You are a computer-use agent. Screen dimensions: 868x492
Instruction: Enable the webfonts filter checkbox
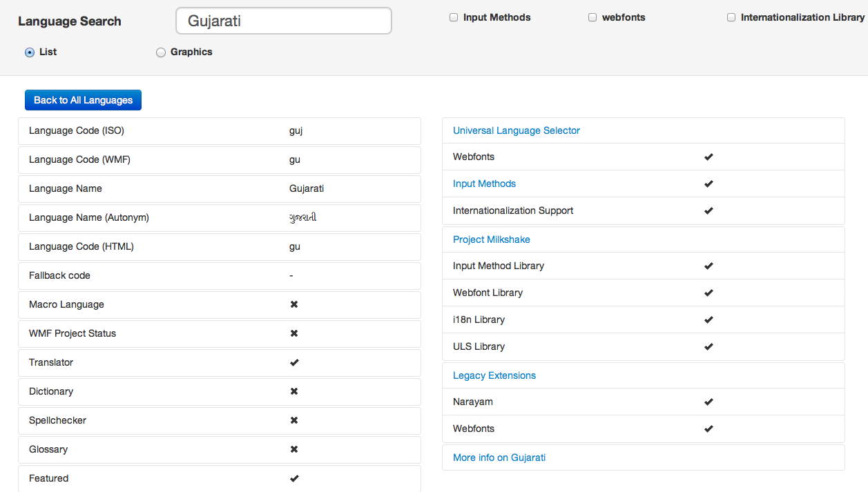592,17
